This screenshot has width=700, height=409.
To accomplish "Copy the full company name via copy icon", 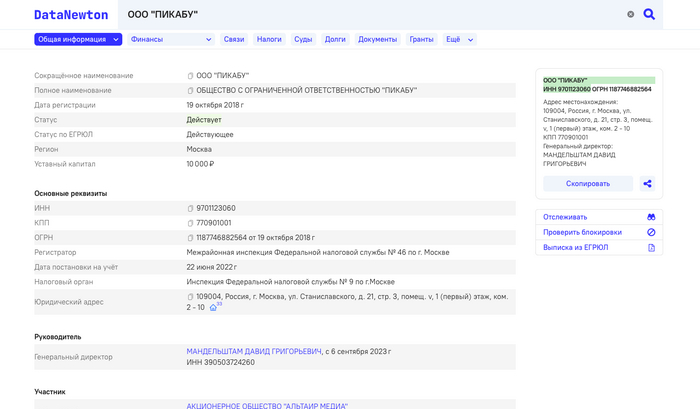I will (x=190, y=91).
